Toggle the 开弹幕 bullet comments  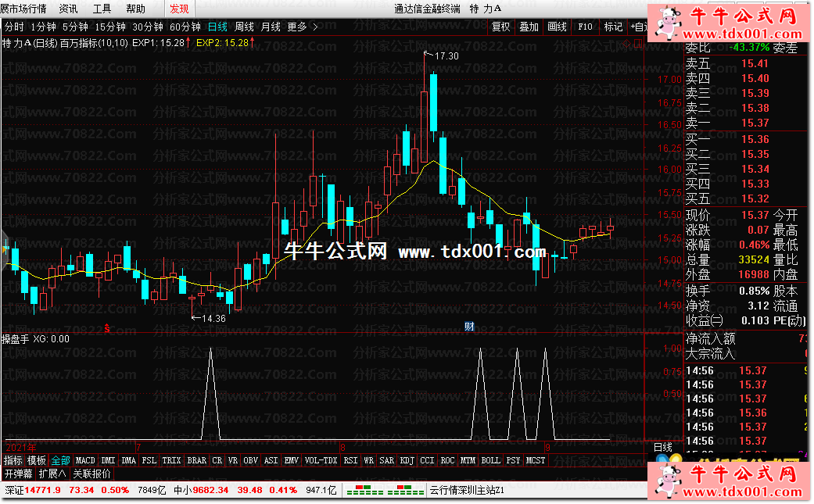[x=19, y=474]
